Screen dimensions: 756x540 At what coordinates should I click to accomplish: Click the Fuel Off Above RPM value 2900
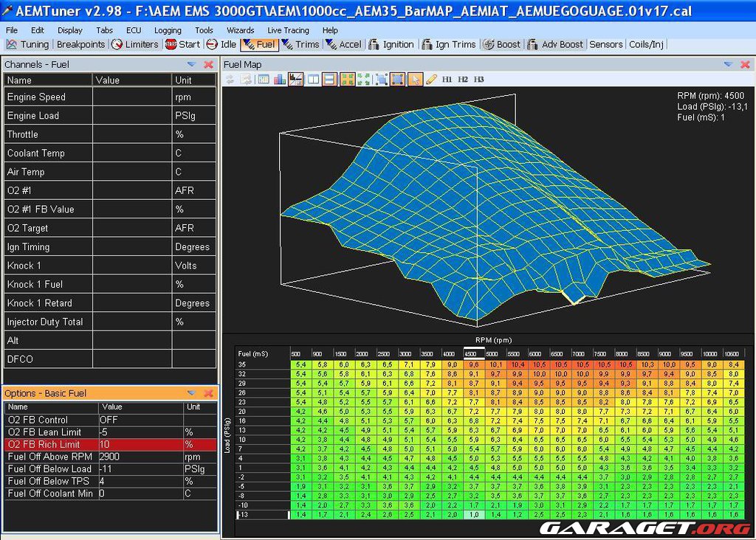tap(141, 457)
